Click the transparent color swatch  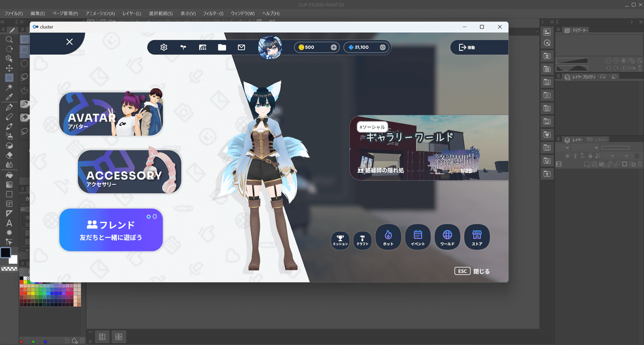click(9, 269)
